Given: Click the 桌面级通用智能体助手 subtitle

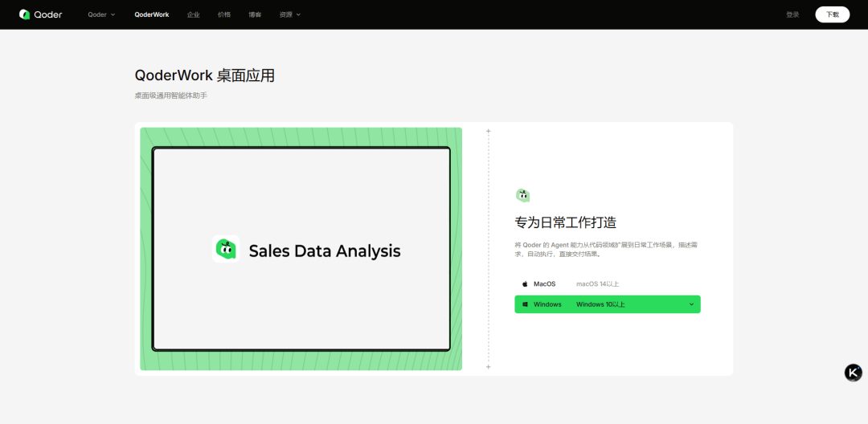Looking at the screenshot, I should [170, 96].
